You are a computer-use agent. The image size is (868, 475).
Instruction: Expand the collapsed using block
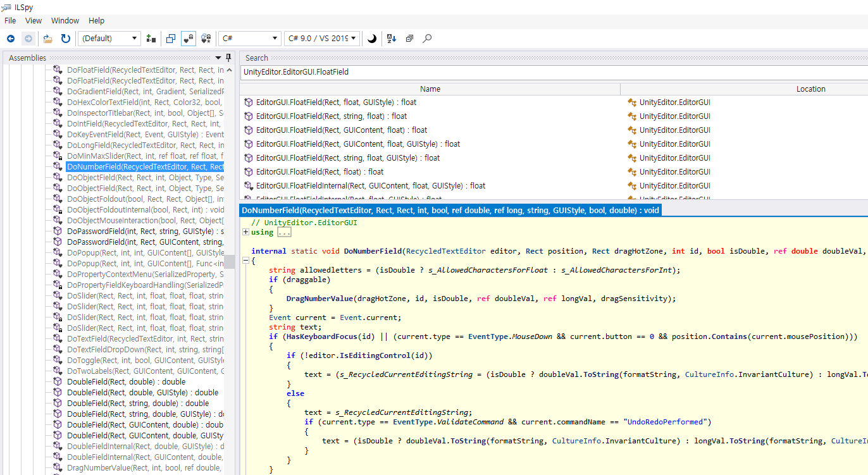245,232
